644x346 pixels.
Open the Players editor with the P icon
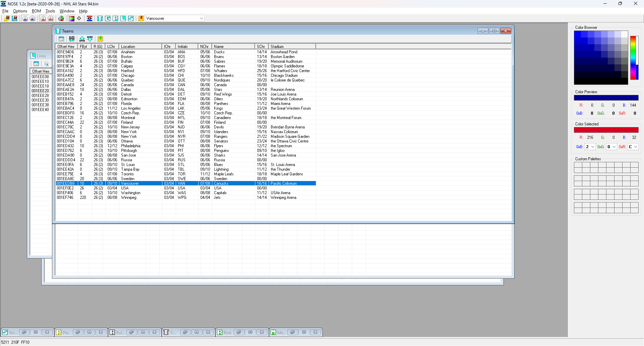point(115,18)
